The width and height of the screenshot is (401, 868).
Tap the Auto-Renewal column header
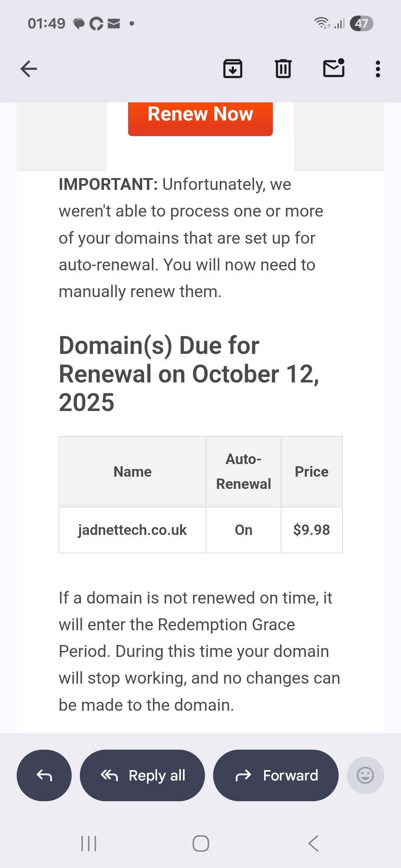coord(244,471)
